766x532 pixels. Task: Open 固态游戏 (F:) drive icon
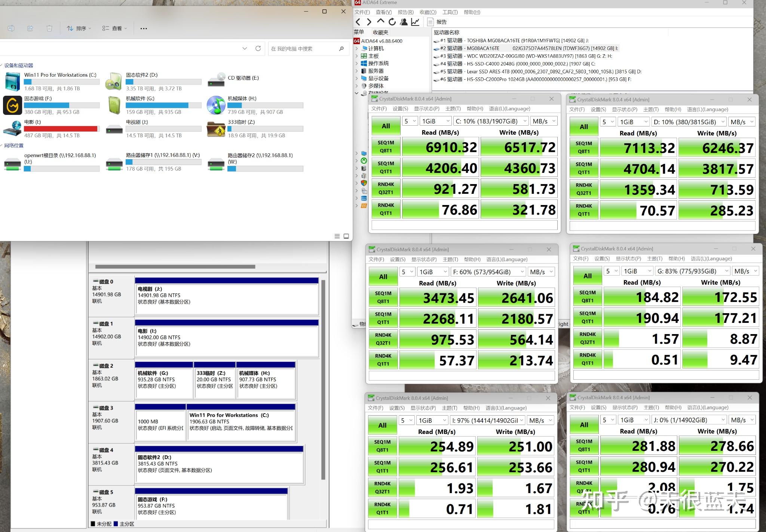pyautogui.click(x=12, y=105)
